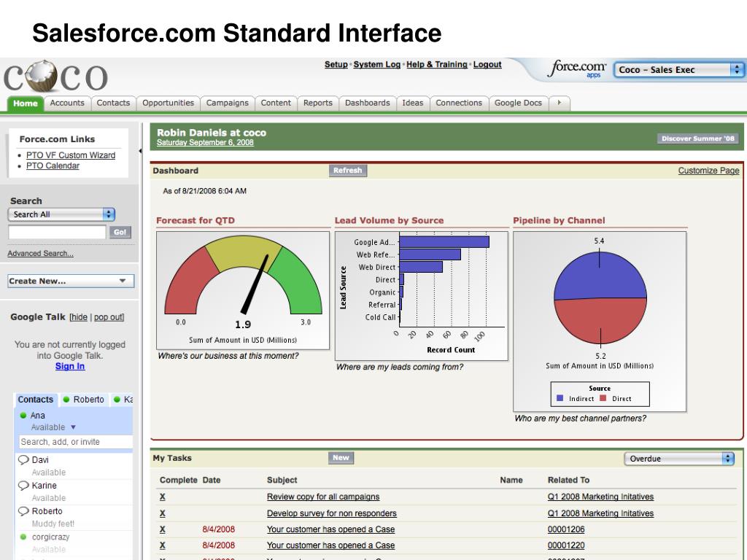Click the Setup link
The width and height of the screenshot is (747, 560).
click(x=336, y=64)
